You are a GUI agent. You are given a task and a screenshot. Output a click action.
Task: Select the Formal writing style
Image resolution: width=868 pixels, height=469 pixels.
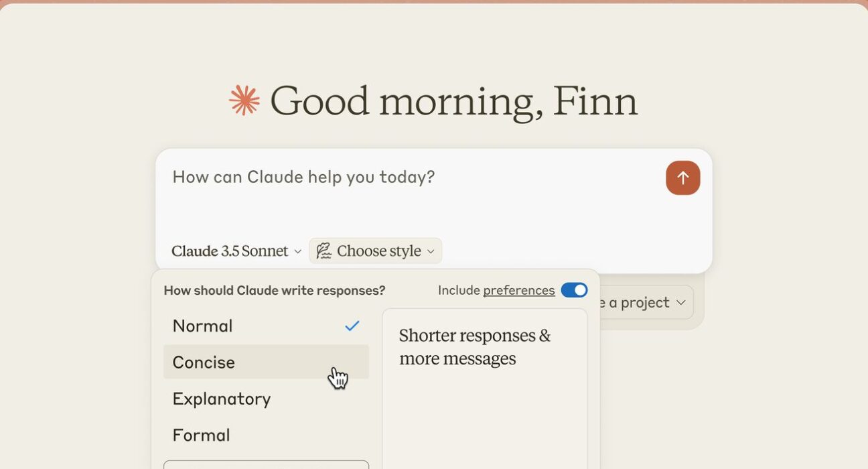[x=266, y=435]
